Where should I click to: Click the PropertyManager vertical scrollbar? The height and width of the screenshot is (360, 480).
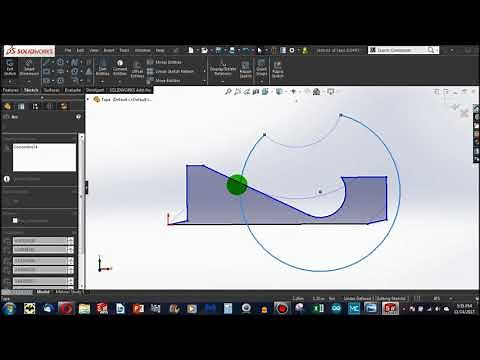click(x=81, y=211)
